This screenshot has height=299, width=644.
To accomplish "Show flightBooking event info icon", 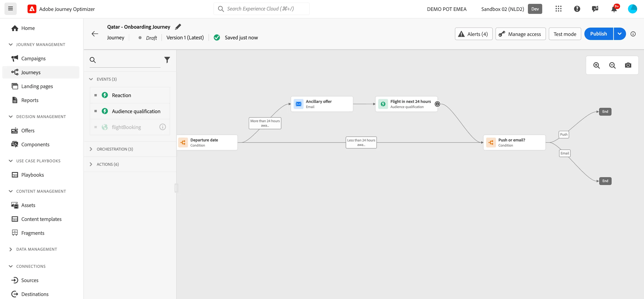I will [162, 127].
